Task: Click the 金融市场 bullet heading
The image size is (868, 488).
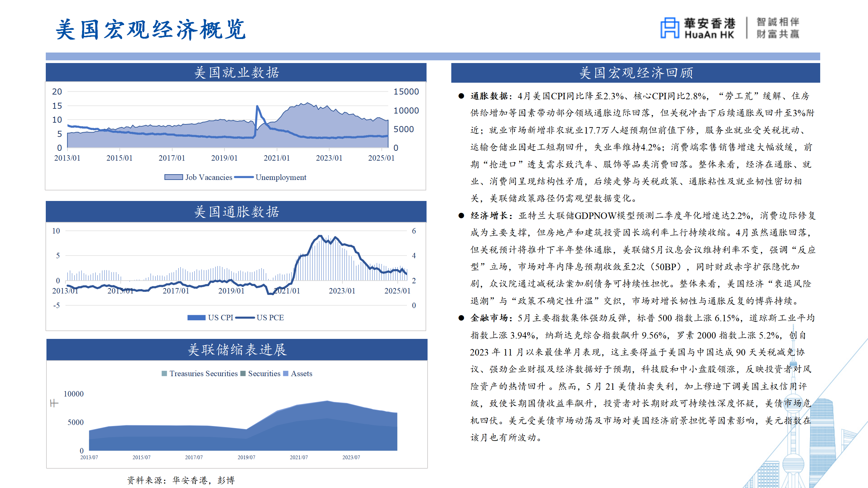Action: [489, 318]
